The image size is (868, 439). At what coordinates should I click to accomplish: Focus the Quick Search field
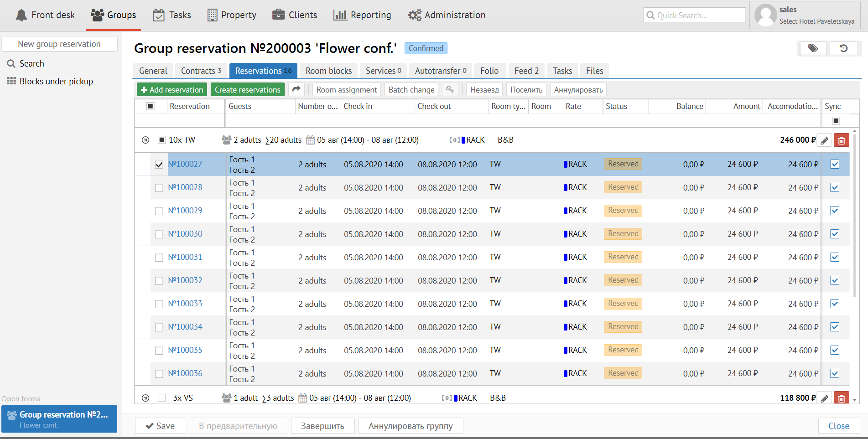(695, 15)
